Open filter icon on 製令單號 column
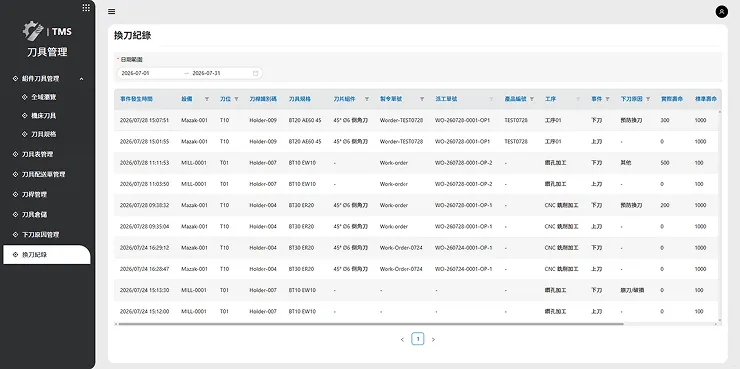 point(422,99)
